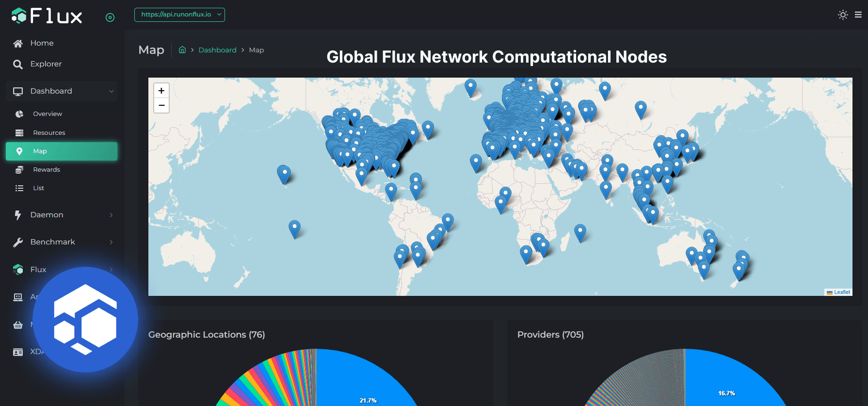Expand the Flux section chevron

(112, 269)
